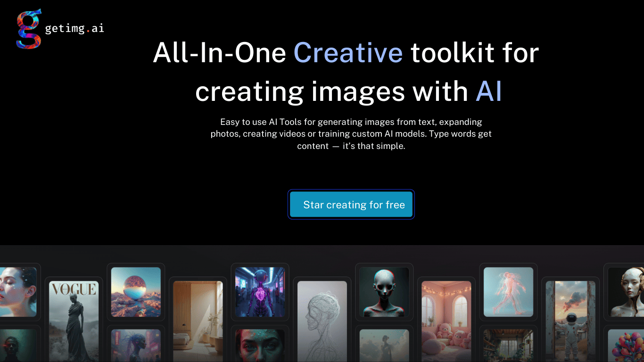The image size is (644, 362).
Task: Open the neon cyborg with glowing heart thumbnail
Action: (x=260, y=292)
